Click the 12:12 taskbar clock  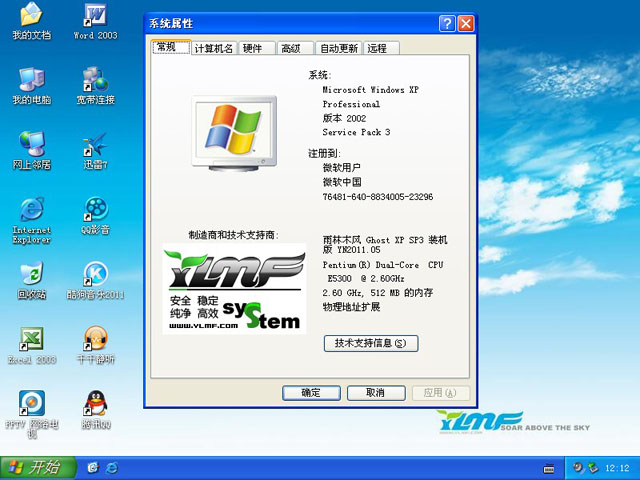(x=617, y=468)
